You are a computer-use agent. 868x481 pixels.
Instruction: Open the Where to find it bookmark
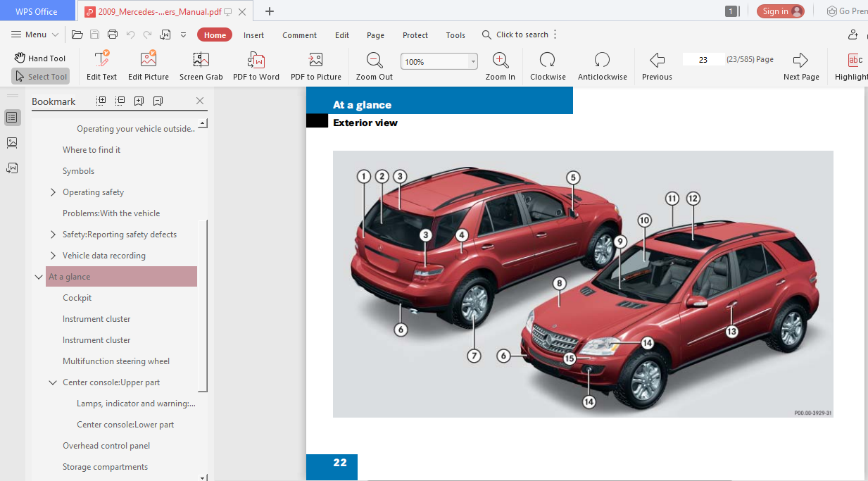[92, 150]
